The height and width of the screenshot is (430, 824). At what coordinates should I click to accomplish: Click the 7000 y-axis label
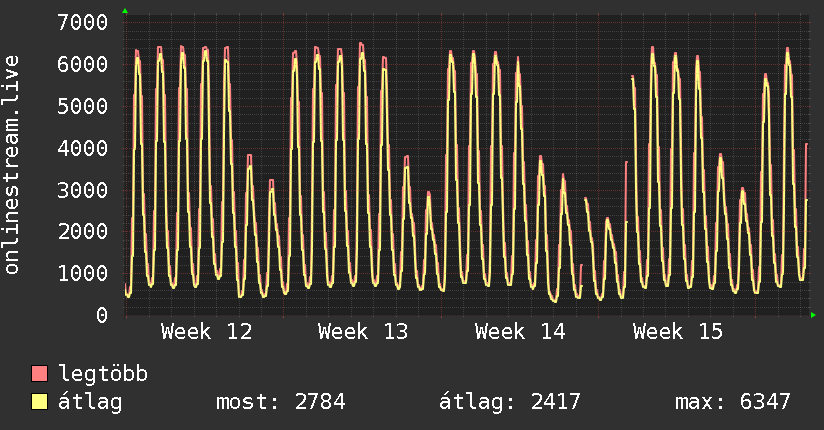pyautogui.click(x=83, y=23)
